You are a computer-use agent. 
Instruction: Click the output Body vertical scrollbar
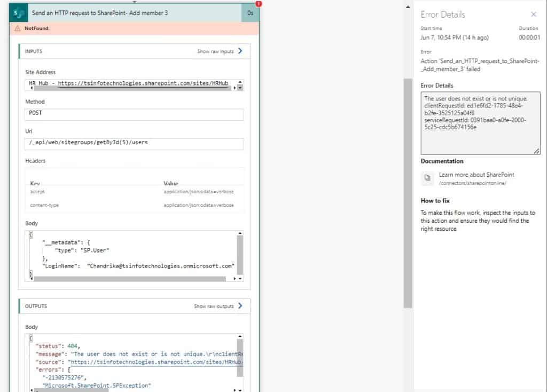click(240, 358)
